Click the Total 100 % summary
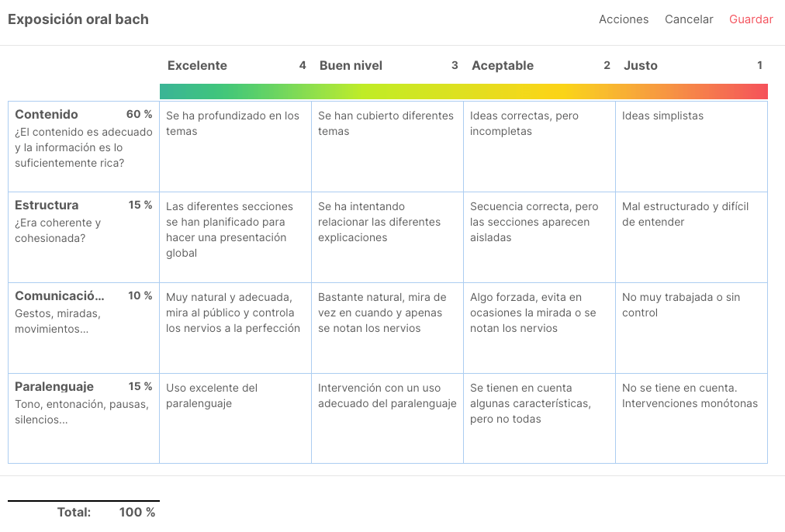Image resolution: width=785 pixels, height=532 pixels. (x=106, y=513)
